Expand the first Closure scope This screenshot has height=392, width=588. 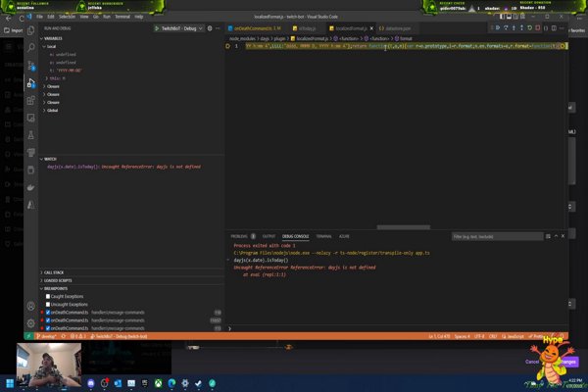[x=52, y=86]
